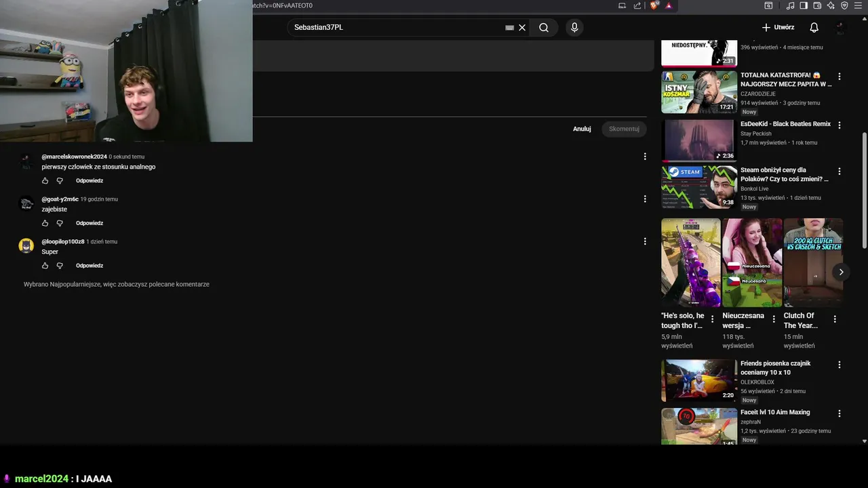Like the goat-y2m6c comment
Viewport: 868px width, 488px height.
point(45,223)
